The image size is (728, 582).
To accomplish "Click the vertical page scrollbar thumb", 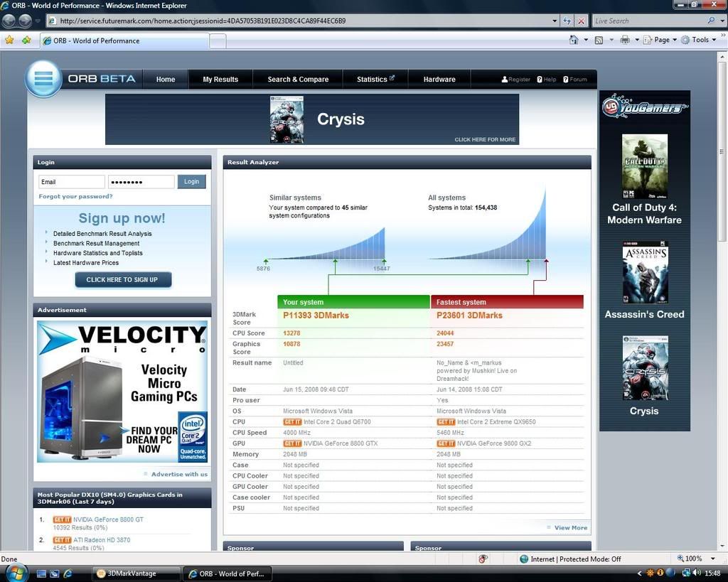I will (x=722, y=151).
